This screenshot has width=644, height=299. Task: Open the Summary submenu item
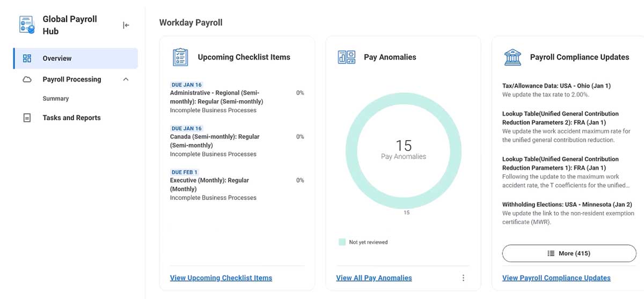(56, 99)
